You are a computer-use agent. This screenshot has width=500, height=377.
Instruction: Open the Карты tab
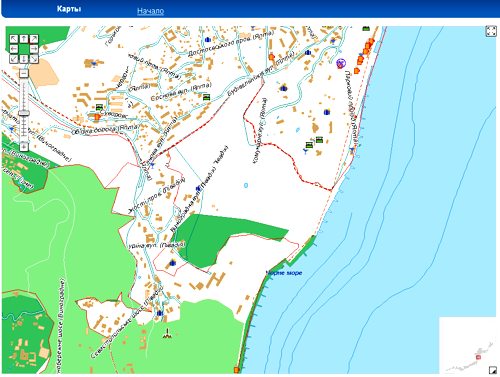tap(69, 9)
